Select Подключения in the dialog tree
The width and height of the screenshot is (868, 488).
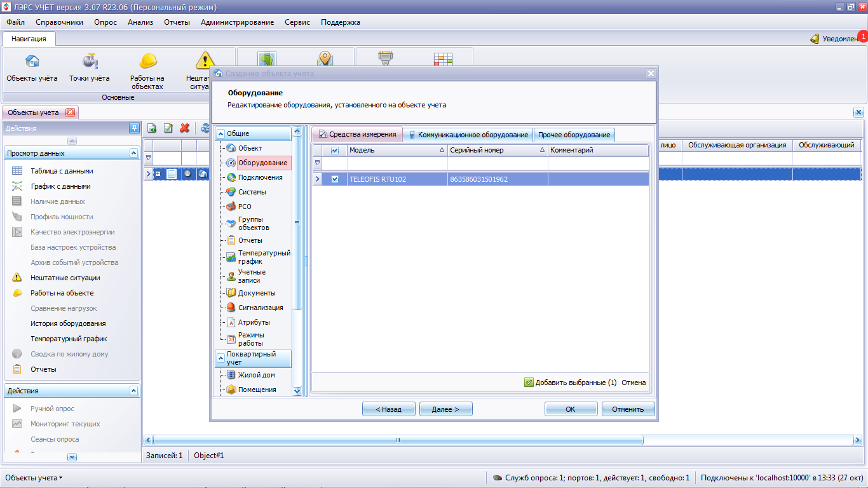[x=260, y=177]
